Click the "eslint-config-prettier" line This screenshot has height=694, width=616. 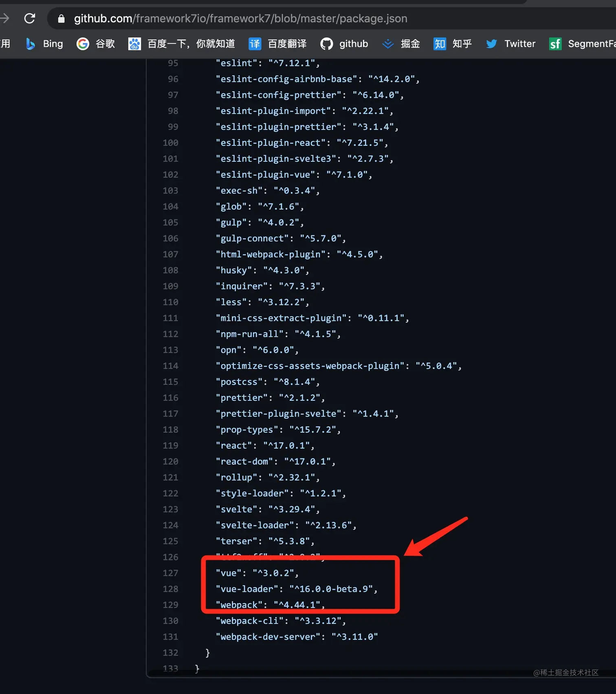tap(310, 95)
